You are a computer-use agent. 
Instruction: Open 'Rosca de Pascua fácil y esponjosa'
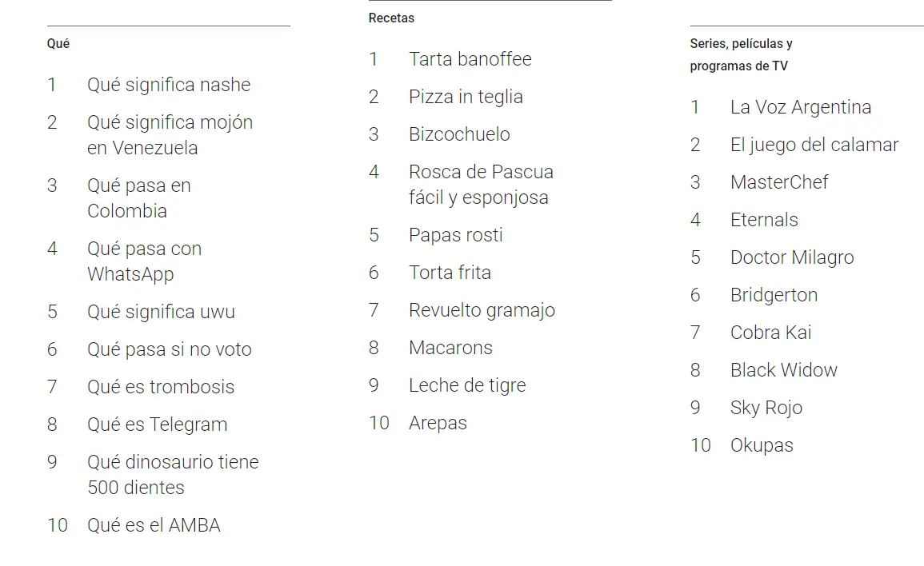481,185
